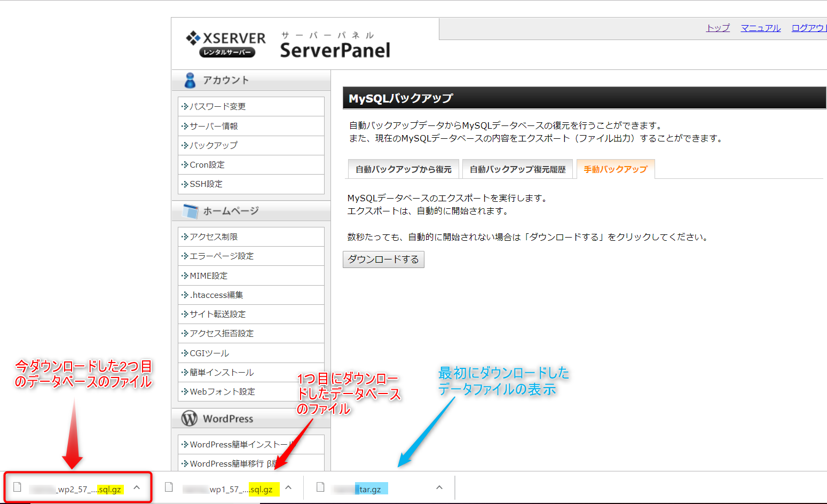Open WordPress簡単インストール in the sidebar
This screenshot has width=827, height=504.
(x=251, y=444)
